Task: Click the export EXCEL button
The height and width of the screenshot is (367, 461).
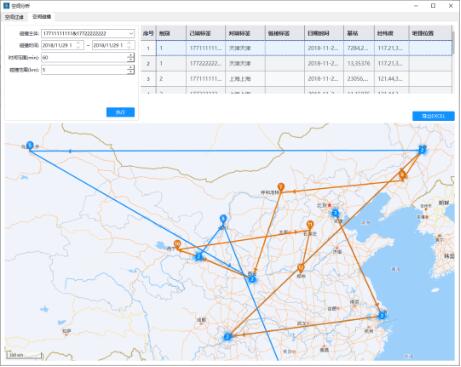Action: pos(433,116)
